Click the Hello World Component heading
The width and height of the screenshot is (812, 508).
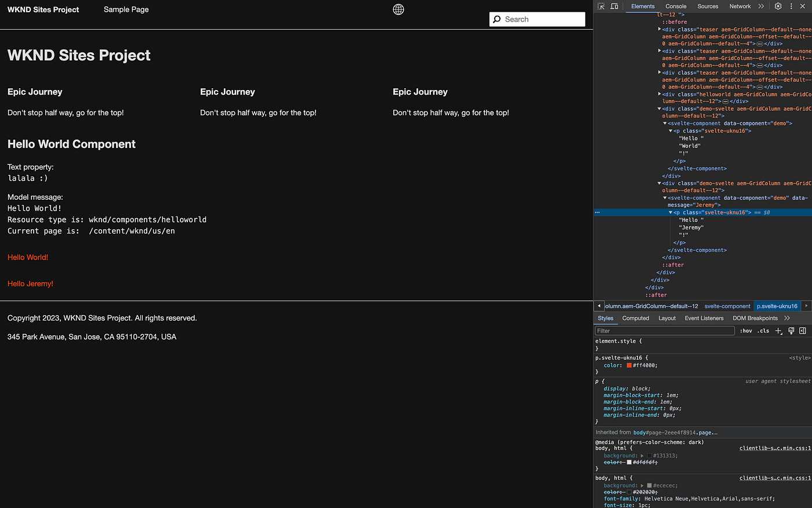(x=71, y=144)
